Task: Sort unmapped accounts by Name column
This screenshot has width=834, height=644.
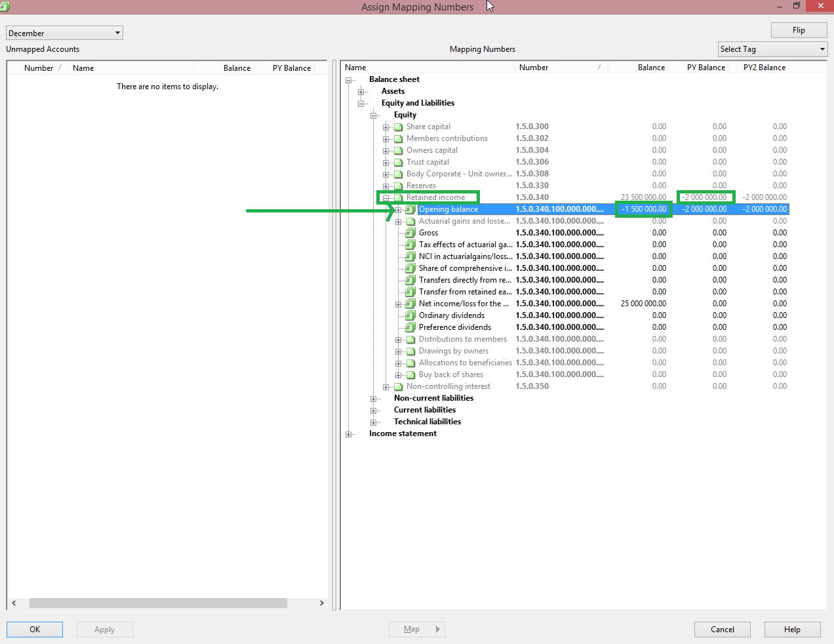Action: coord(83,68)
